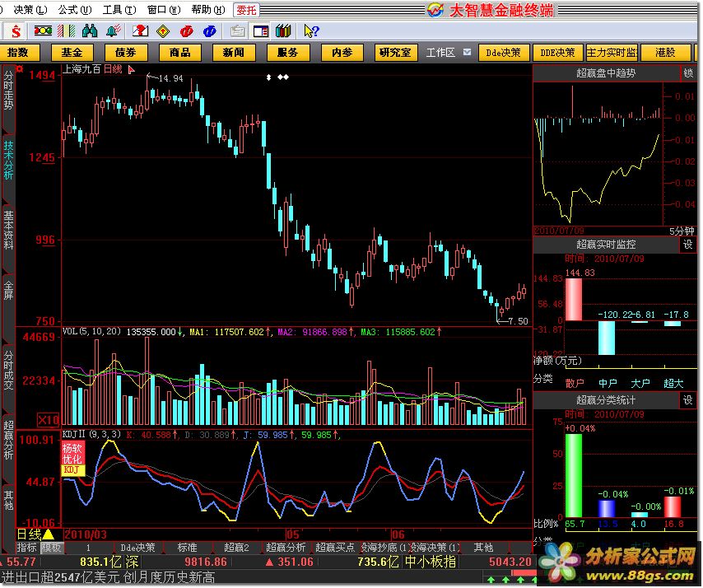The image size is (703, 588).
Task: Click the 内参 yellow button
Action: point(342,53)
